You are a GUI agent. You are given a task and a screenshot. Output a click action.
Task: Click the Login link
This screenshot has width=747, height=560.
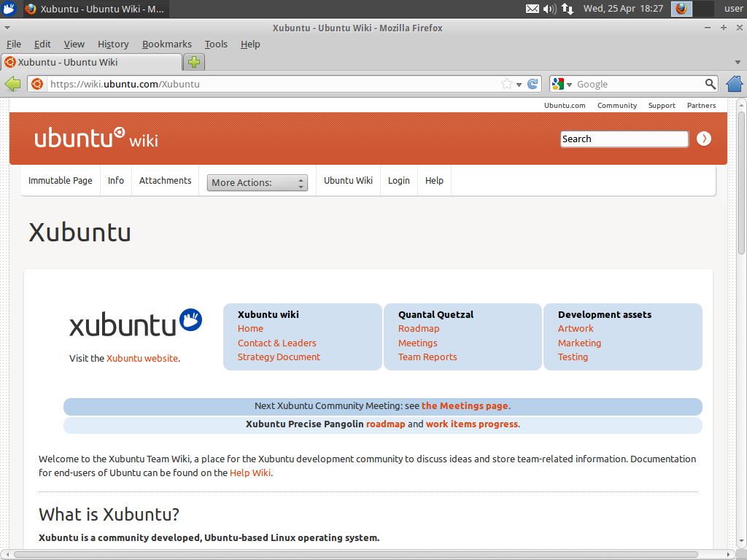[x=398, y=181]
